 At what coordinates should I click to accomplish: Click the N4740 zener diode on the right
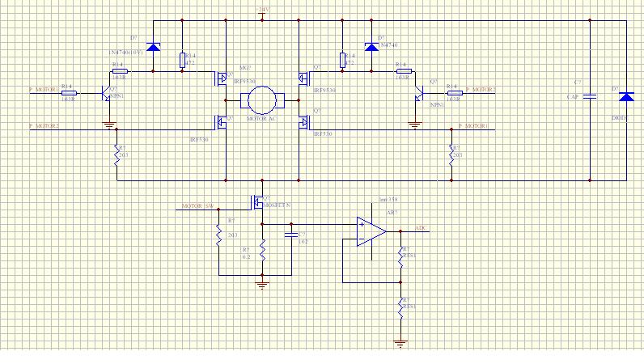(371, 46)
